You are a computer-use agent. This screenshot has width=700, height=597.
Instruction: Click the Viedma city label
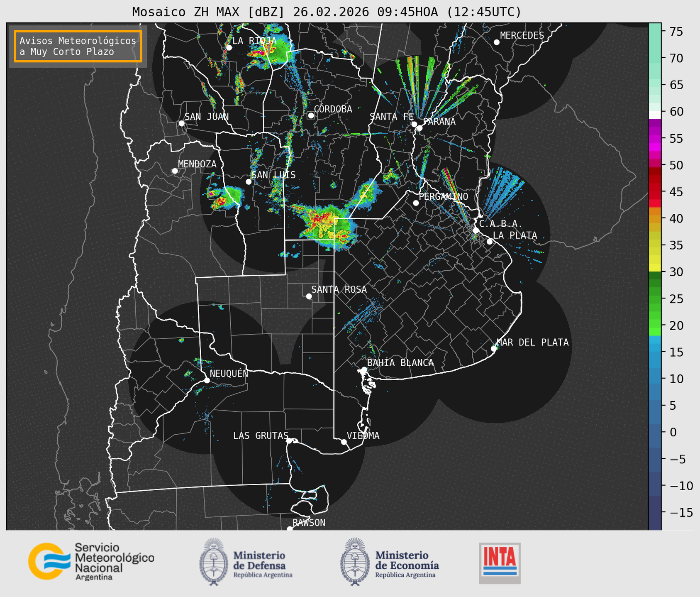[x=363, y=436]
